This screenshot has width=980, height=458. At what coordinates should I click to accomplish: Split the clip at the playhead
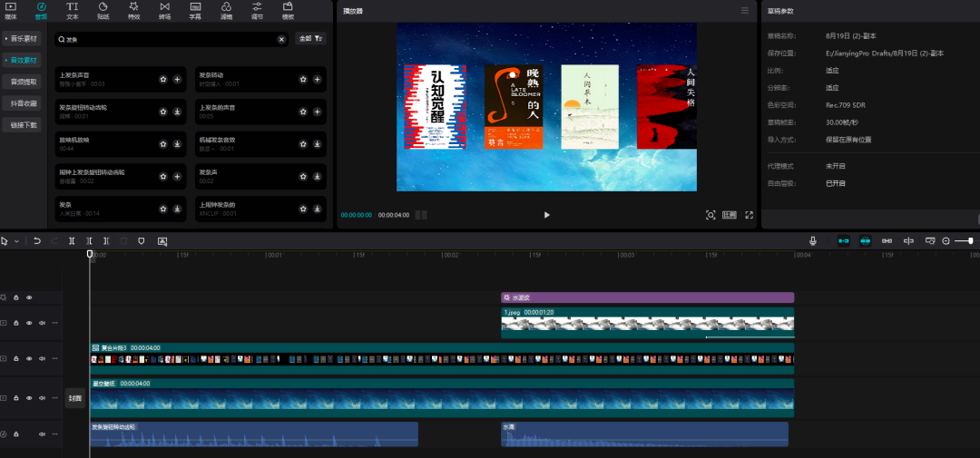click(72, 241)
